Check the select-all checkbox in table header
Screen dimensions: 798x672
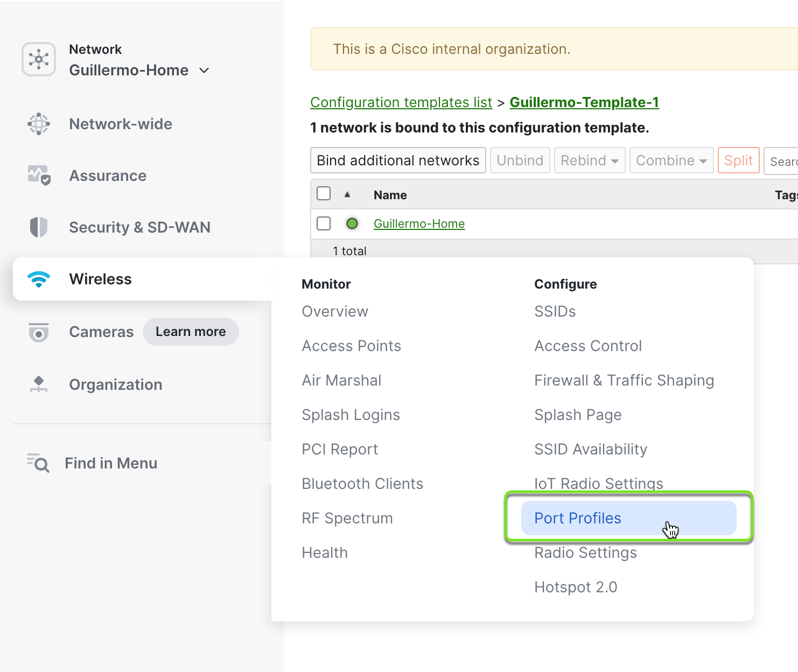(324, 193)
